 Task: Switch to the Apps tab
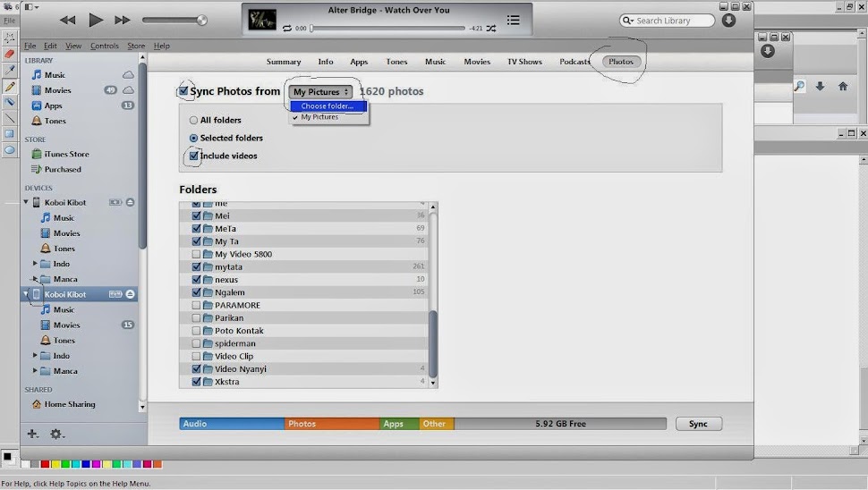tap(359, 62)
